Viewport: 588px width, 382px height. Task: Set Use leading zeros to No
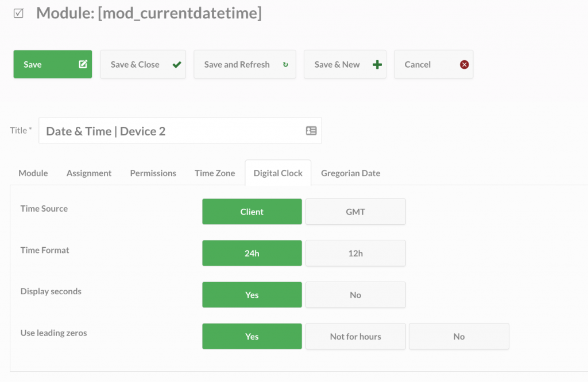[x=459, y=336]
